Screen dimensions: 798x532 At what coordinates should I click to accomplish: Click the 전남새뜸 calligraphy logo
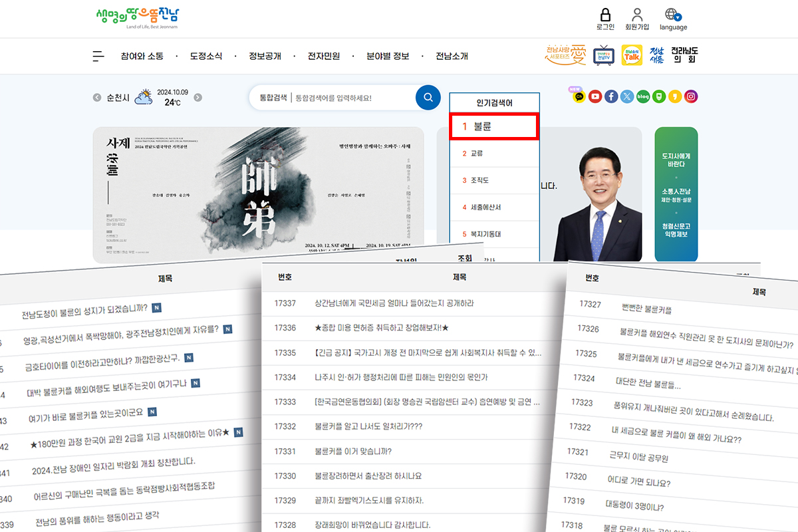tap(656, 56)
